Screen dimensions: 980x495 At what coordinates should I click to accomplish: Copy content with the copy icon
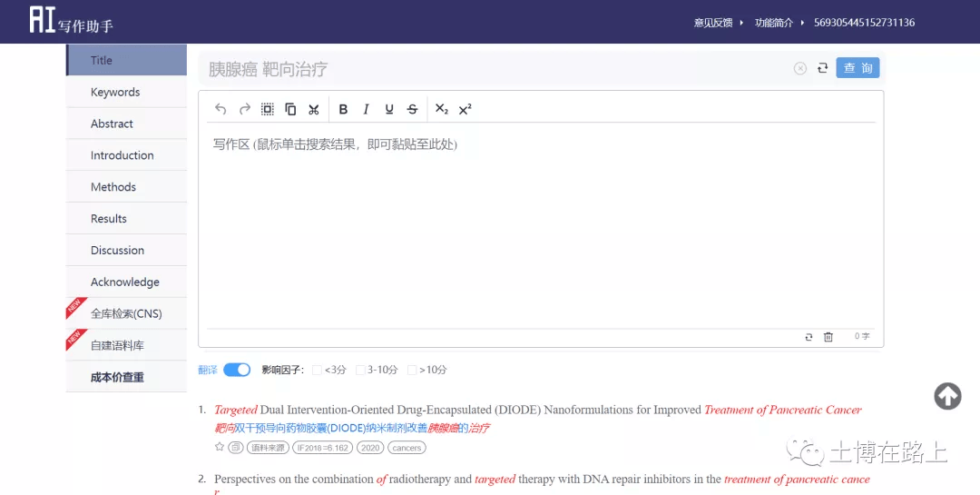click(290, 109)
